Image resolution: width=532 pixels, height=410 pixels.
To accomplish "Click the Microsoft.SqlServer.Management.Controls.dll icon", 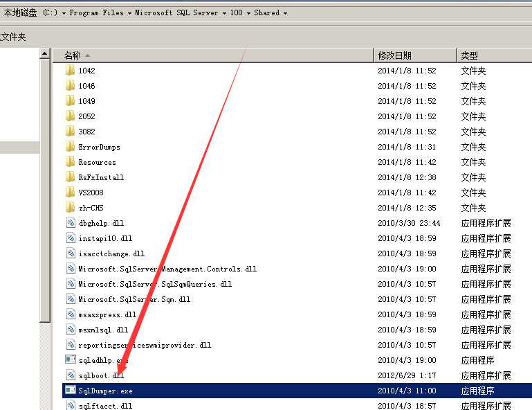I will pyautogui.click(x=71, y=269).
